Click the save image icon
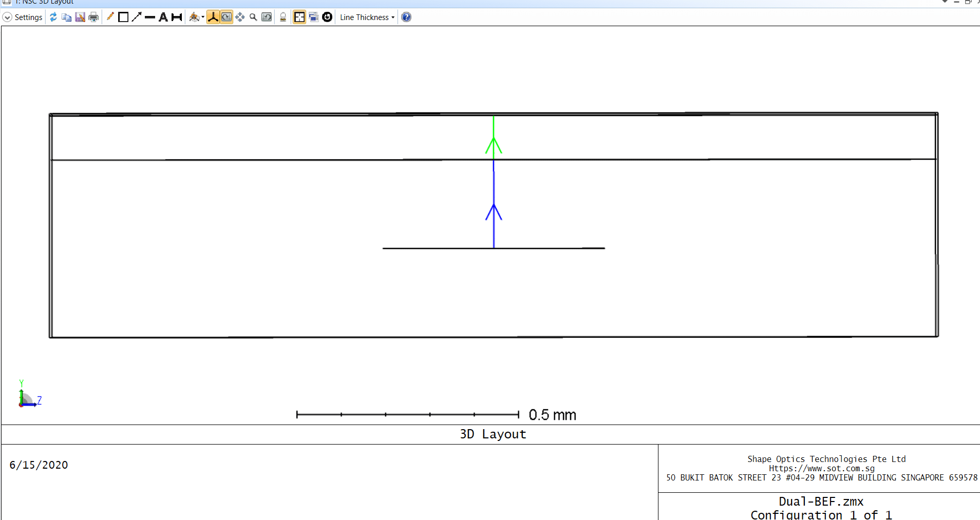This screenshot has width=980, height=520. [80, 17]
